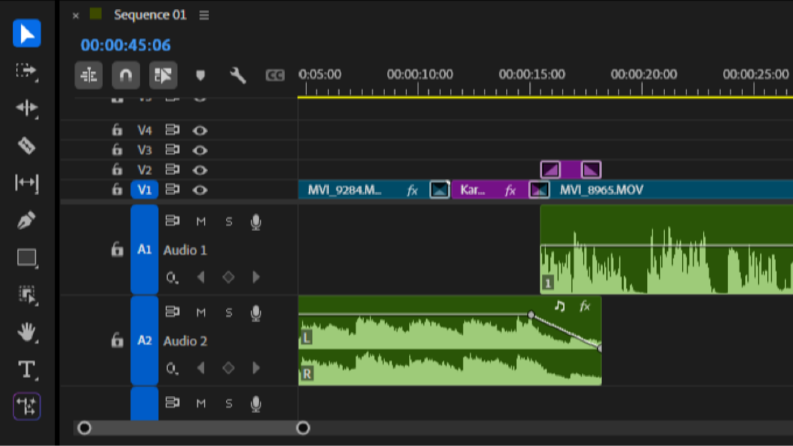Select the purple Kar... clip
Viewport: 793px width, 446px height.
(490, 190)
